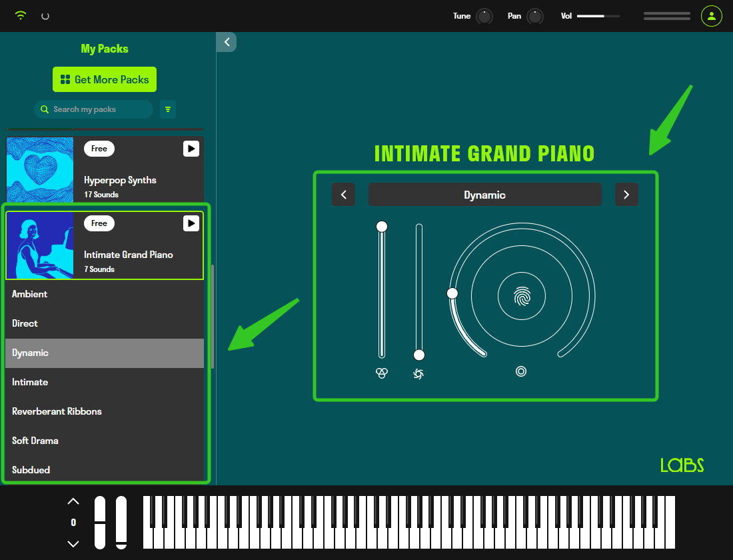Screen dimensions: 733x560
Task: Click the dynamics swirl icon
Action: (419, 373)
